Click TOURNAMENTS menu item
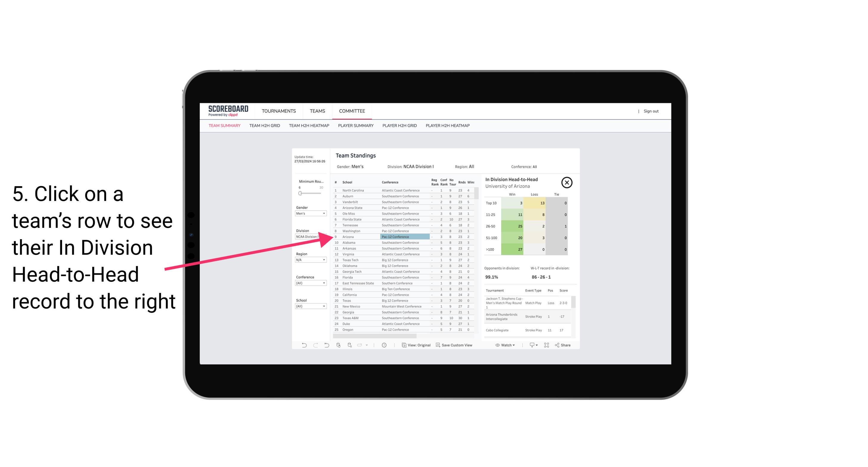The width and height of the screenshot is (868, 467). (278, 110)
